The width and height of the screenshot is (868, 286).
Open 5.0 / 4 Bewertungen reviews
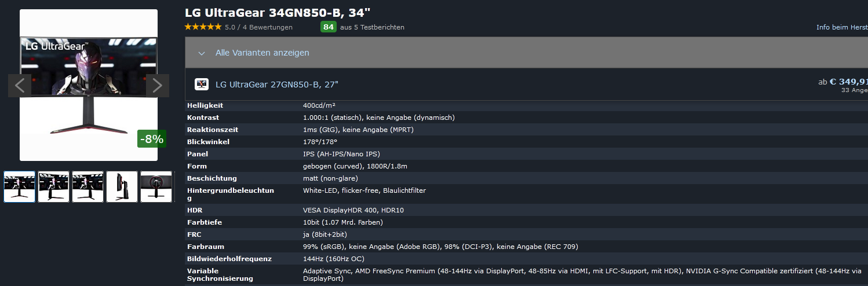(258, 27)
